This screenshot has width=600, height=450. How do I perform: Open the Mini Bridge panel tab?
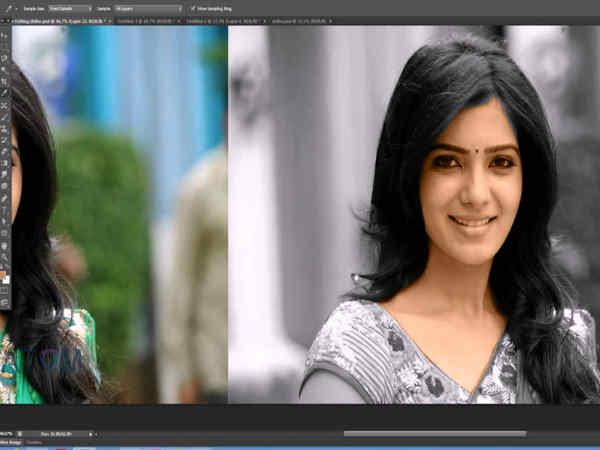coord(10,442)
